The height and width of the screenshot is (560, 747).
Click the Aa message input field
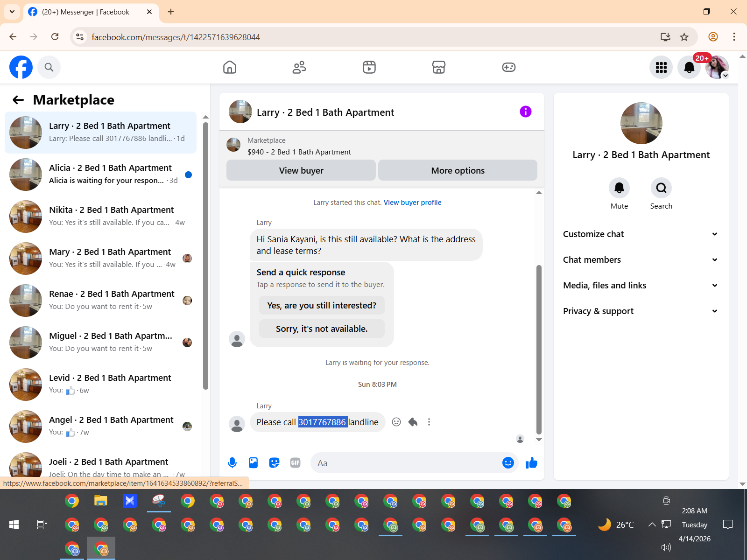(406, 463)
